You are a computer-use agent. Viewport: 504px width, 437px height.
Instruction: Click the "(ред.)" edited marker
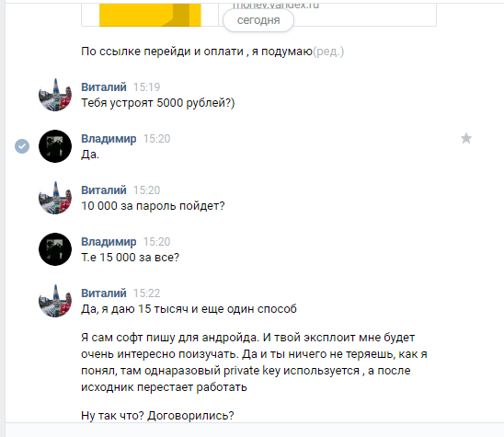coord(328,52)
